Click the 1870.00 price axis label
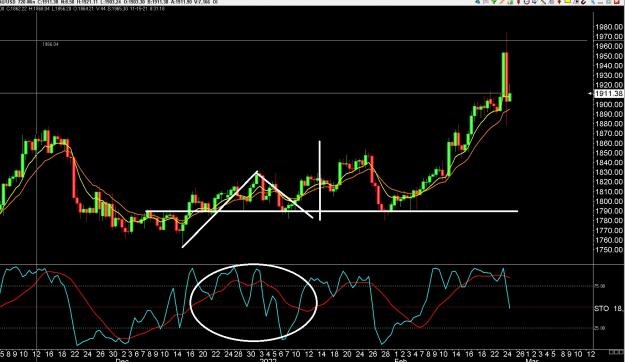Viewport: 625px width, 362px height. (609, 134)
